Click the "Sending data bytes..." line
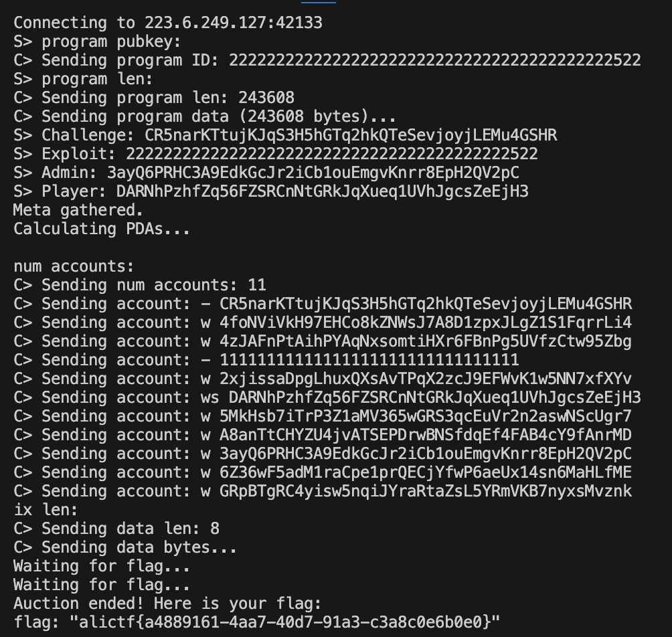The height and width of the screenshot is (637, 672). click(125, 547)
